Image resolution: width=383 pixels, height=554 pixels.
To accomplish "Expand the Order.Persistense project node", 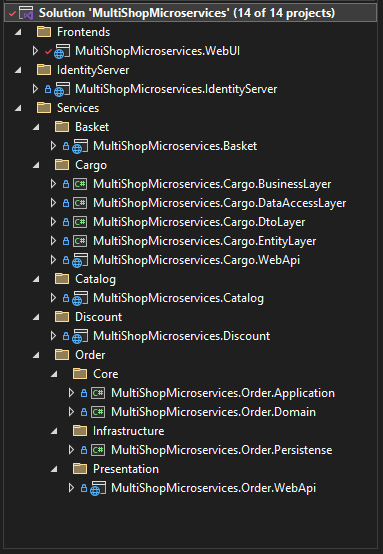I will coord(71,450).
